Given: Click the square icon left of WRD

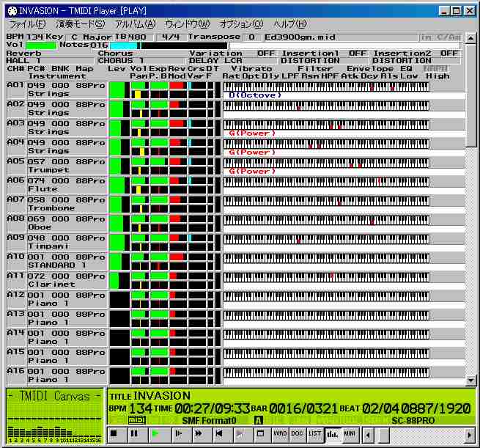Looking at the screenshot, I should tap(261, 434).
